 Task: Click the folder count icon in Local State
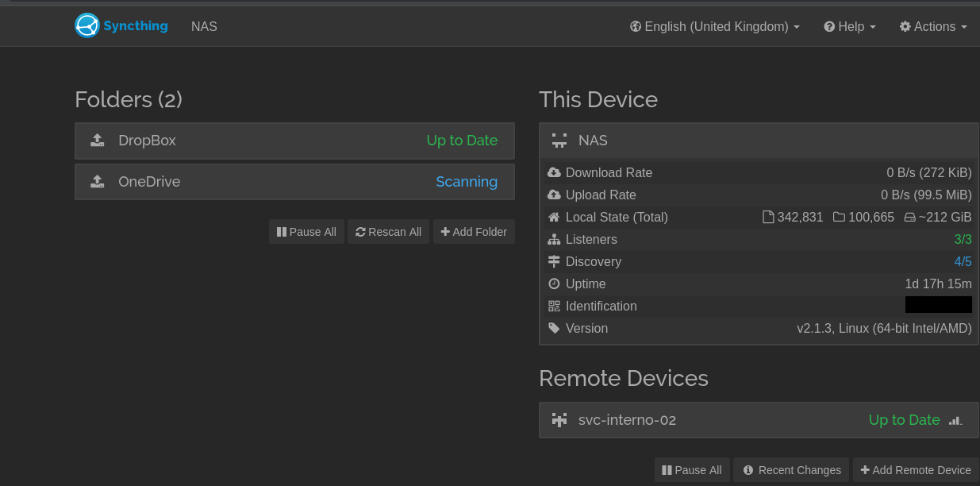(839, 217)
